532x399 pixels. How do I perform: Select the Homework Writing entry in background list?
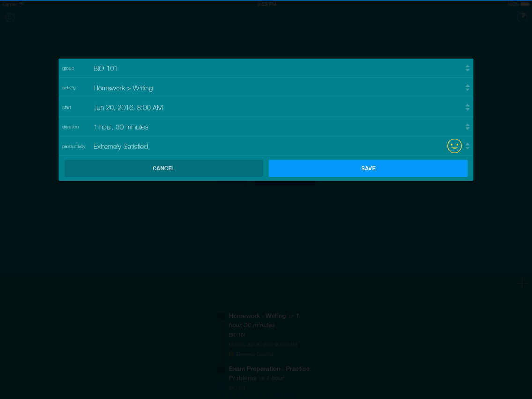tap(265, 334)
